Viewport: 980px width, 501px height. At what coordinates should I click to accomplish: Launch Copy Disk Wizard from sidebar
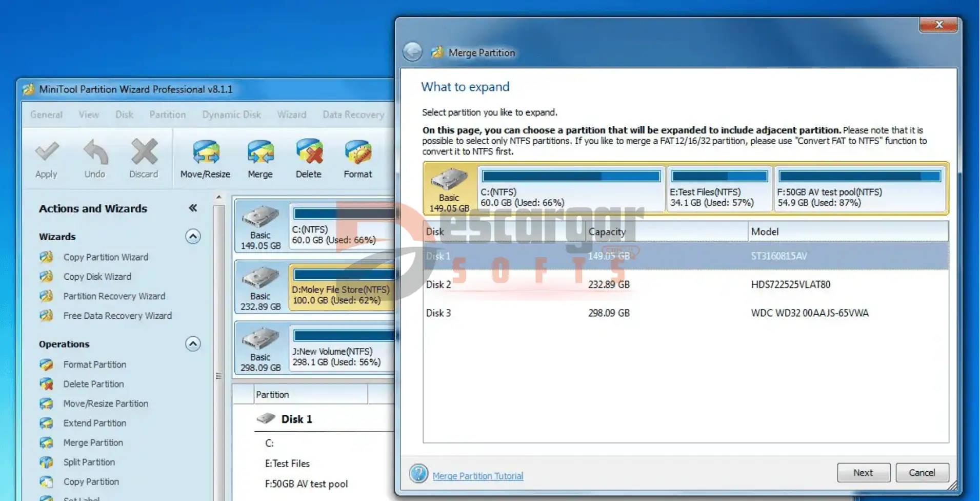coord(97,277)
